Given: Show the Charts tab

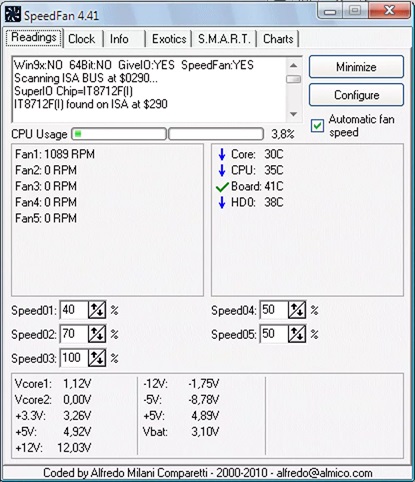Looking at the screenshot, I should click(278, 39).
